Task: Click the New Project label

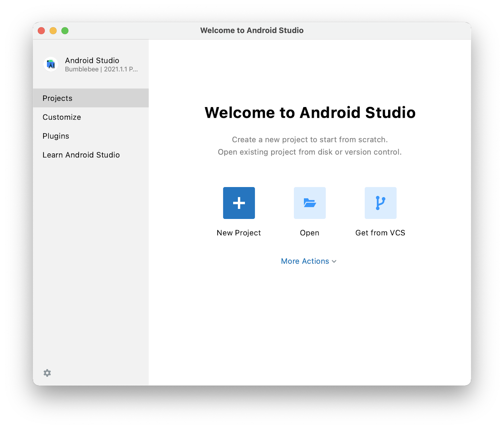Action: tap(238, 233)
